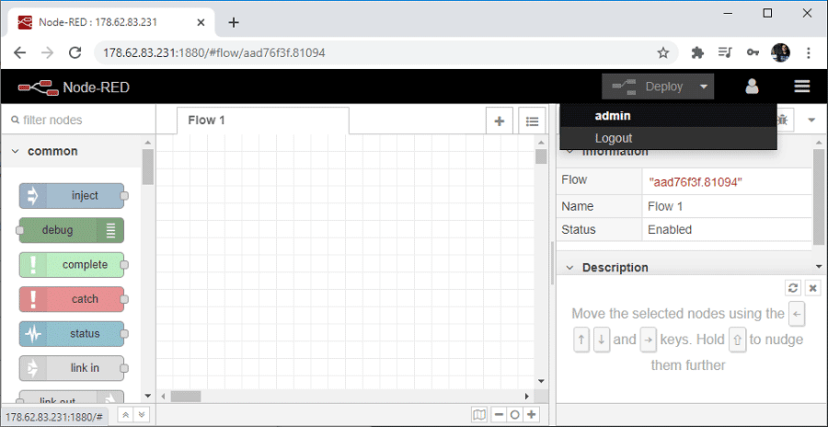Image resolution: width=828 pixels, height=427 pixels.
Task: Click the user account icon in header
Action: (x=752, y=87)
